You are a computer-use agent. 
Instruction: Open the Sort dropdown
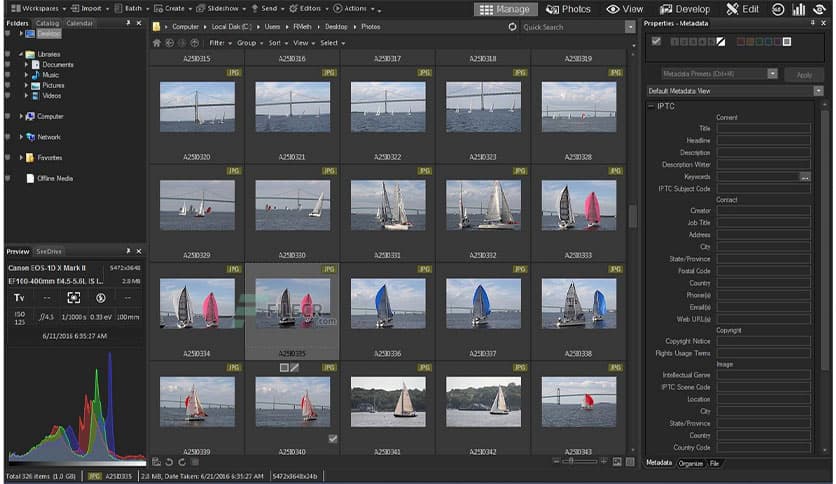(x=278, y=43)
